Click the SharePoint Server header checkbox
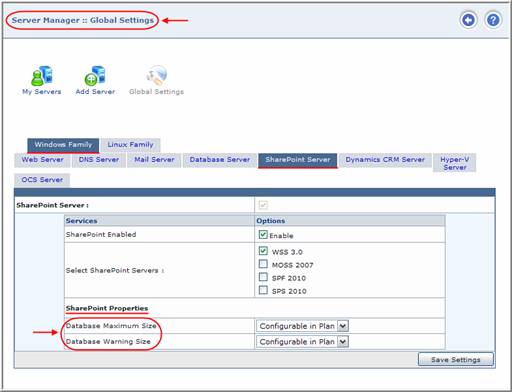512x392 pixels. tap(263, 205)
